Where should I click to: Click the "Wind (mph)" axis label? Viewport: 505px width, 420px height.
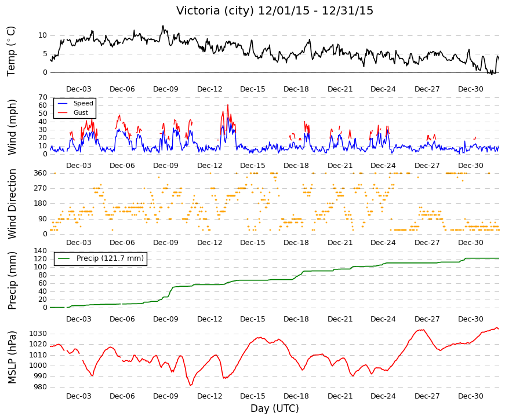[12, 127]
